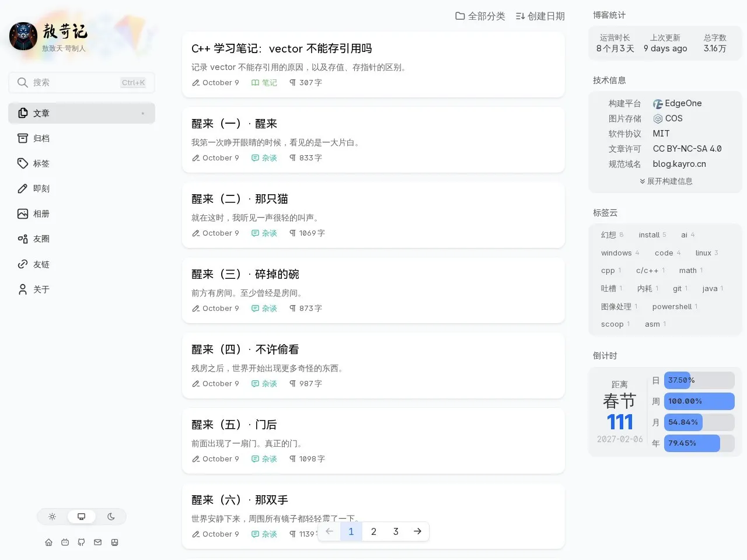Image resolution: width=747 pixels, height=560 pixels.
Task: Open the 文章 section in sidebar
Action: click(82, 113)
